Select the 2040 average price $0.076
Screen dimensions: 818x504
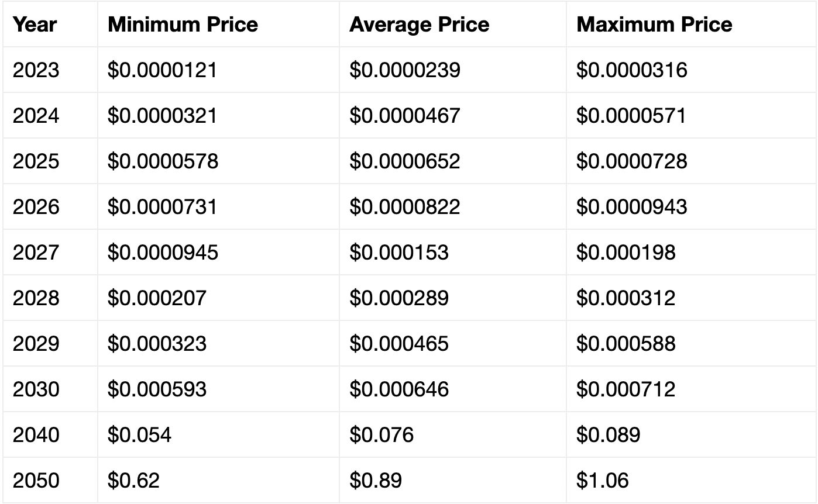click(x=381, y=435)
